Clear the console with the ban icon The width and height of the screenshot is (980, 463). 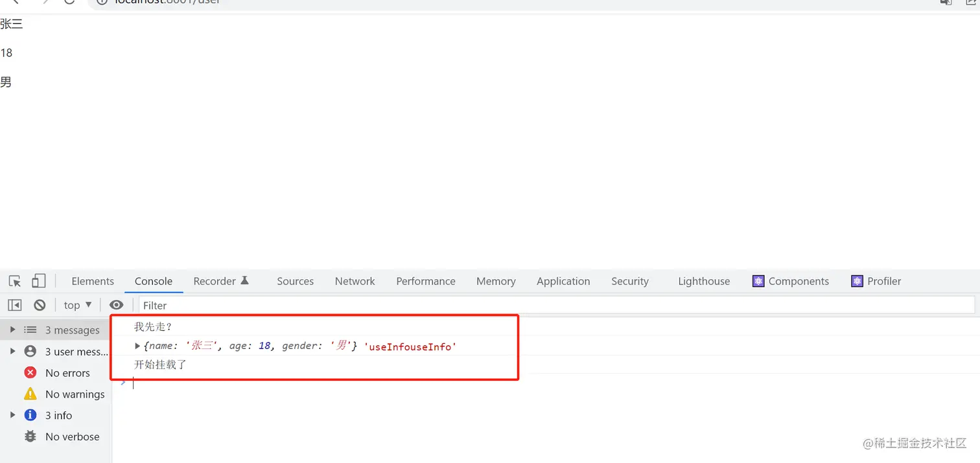click(x=40, y=305)
